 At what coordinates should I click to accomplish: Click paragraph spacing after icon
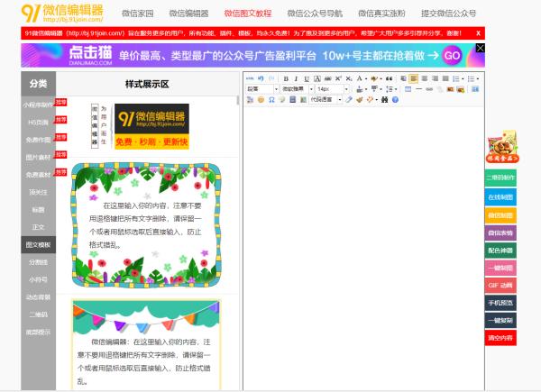coord(374,89)
